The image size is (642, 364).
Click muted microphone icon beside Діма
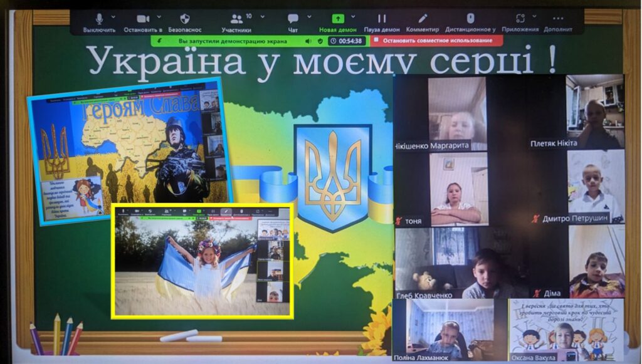tap(537, 293)
